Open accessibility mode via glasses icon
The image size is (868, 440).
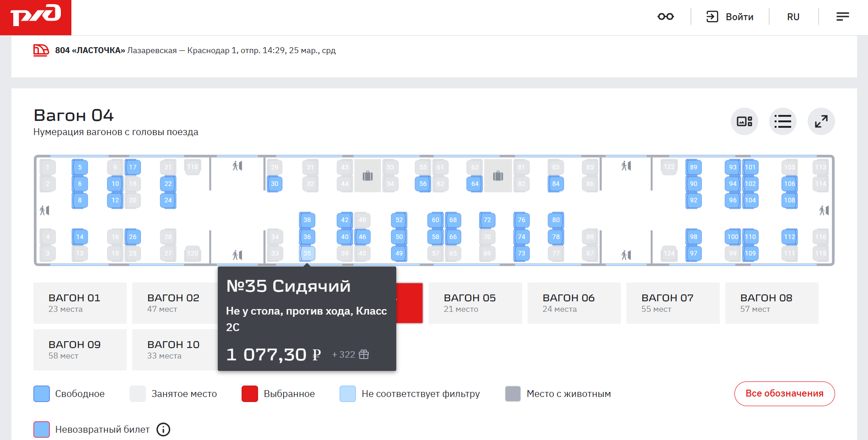[665, 17]
